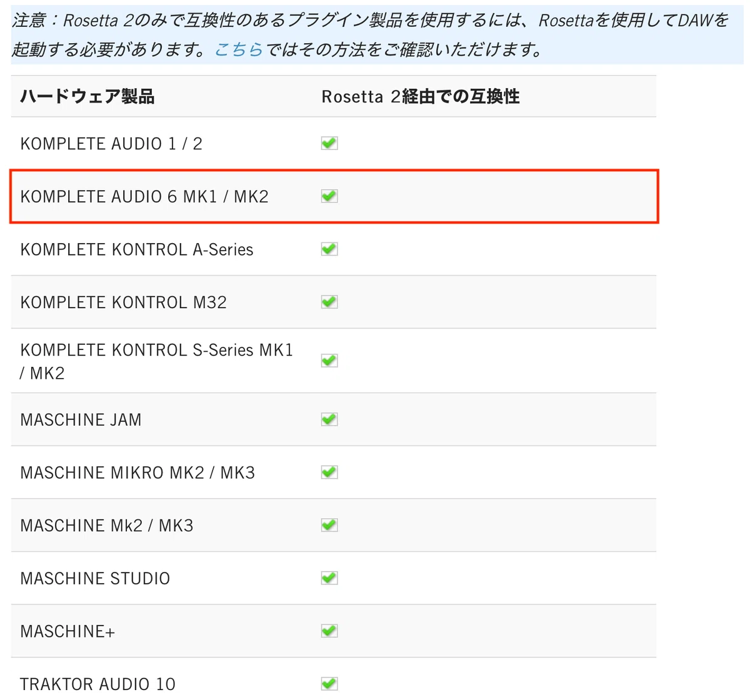Click green checkmark for KOMPLETE AUDIO 1 / 2
Image resolution: width=750 pixels, height=700 pixels.
click(x=329, y=143)
